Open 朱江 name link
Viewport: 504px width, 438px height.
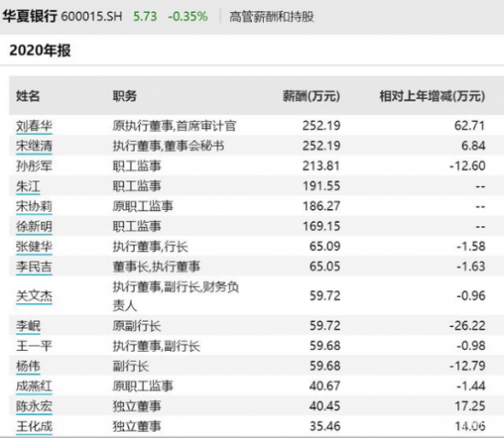click(28, 186)
